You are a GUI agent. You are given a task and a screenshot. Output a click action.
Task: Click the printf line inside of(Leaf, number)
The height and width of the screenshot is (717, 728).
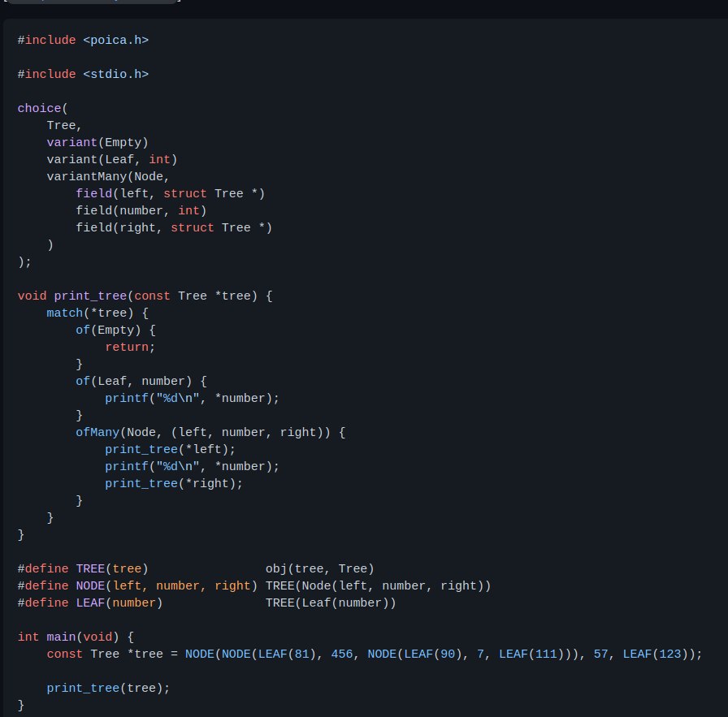point(193,399)
